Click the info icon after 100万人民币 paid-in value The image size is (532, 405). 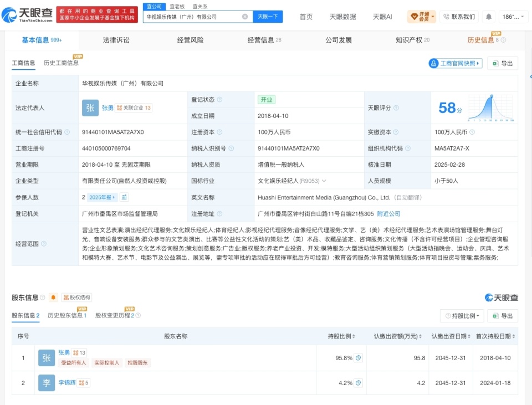coord(472,132)
